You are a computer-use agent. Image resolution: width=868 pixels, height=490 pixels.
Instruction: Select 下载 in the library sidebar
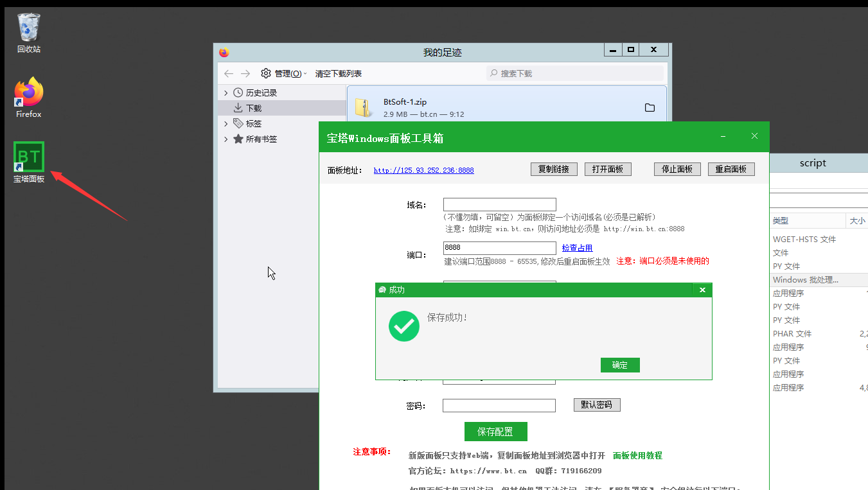pyautogui.click(x=254, y=108)
